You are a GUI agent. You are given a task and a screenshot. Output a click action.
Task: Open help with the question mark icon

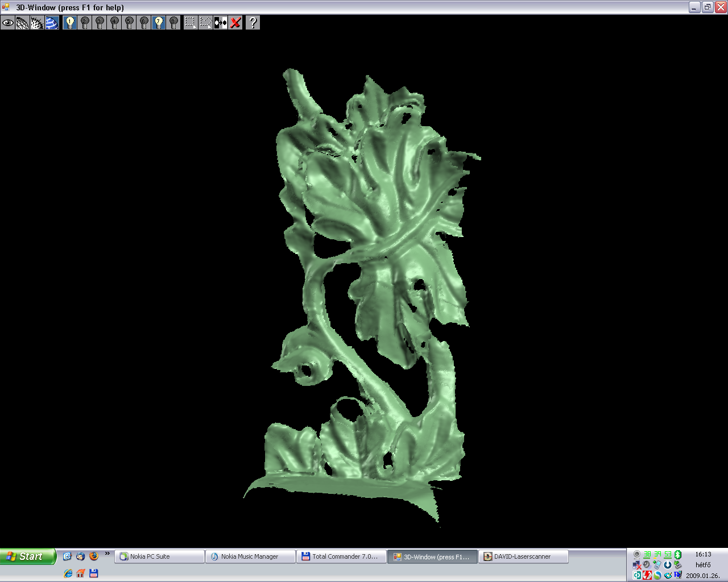pyautogui.click(x=253, y=23)
